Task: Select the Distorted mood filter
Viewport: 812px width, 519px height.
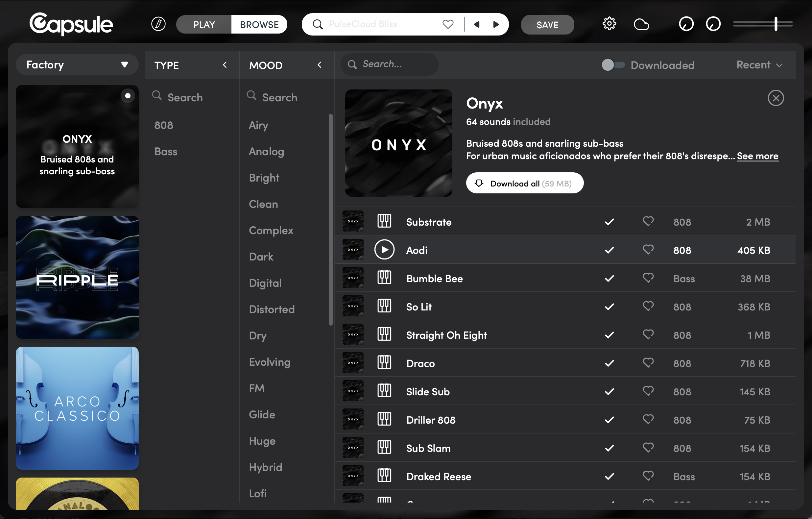Action: coord(272,309)
